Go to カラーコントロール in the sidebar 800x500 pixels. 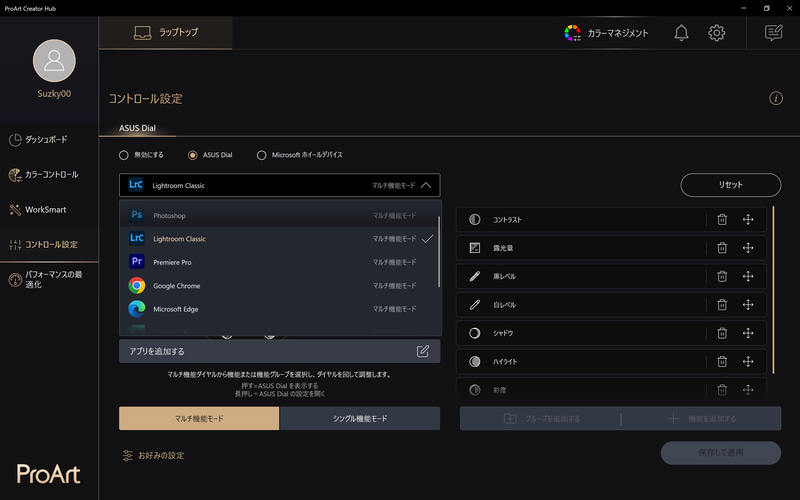point(49,174)
